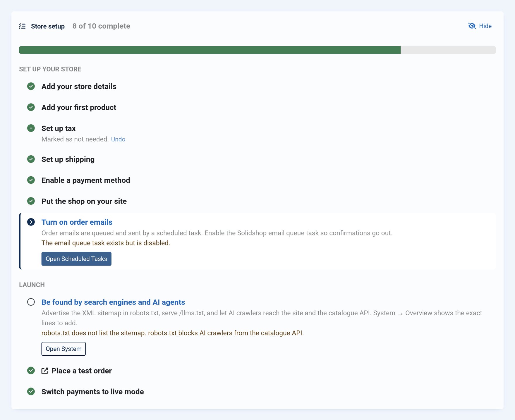Click green check next to Add your first product
The height and width of the screenshot is (420, 515).
click(31, 107)
